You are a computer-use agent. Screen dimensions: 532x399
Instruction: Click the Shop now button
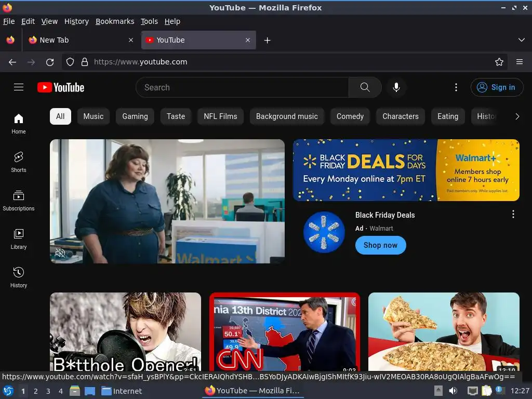tap(380, 245)
